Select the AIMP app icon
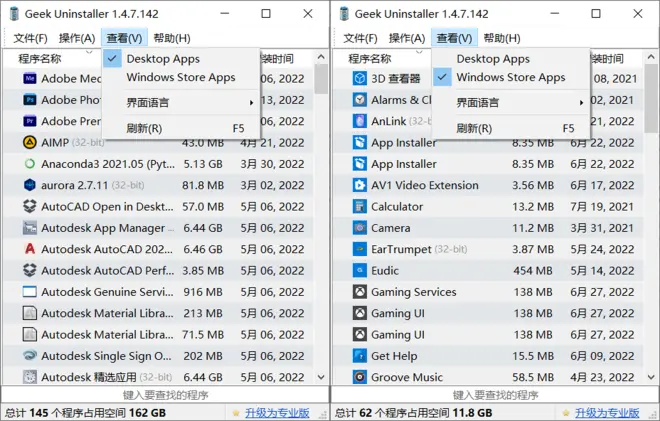This screenshot has height=421, width=660. (29, 143)
